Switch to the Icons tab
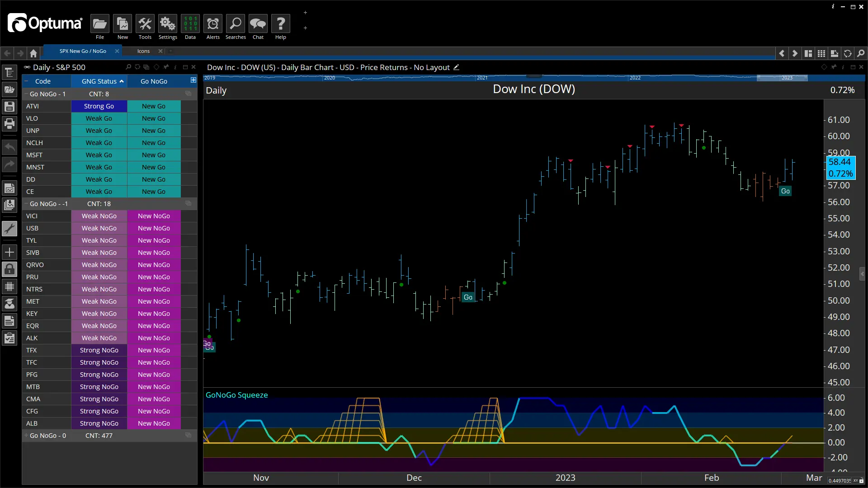This screenshot has height=488, width=868. click(143, 51)
